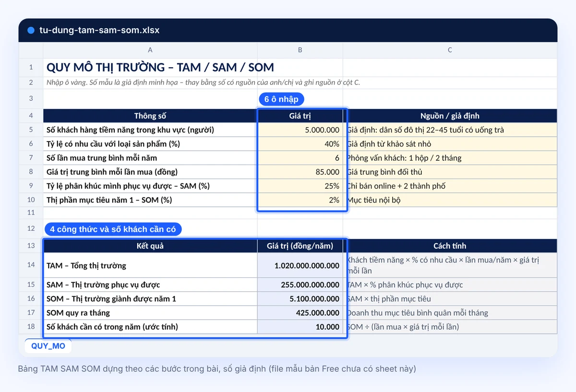576x392 pixels.
Task: Select row 1 header number
Action: point(31,67)
